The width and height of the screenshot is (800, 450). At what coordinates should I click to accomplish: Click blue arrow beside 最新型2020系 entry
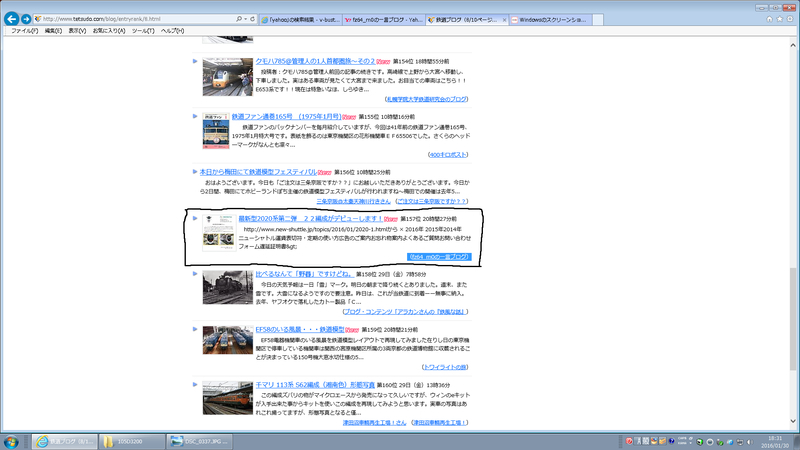point(195,218)
